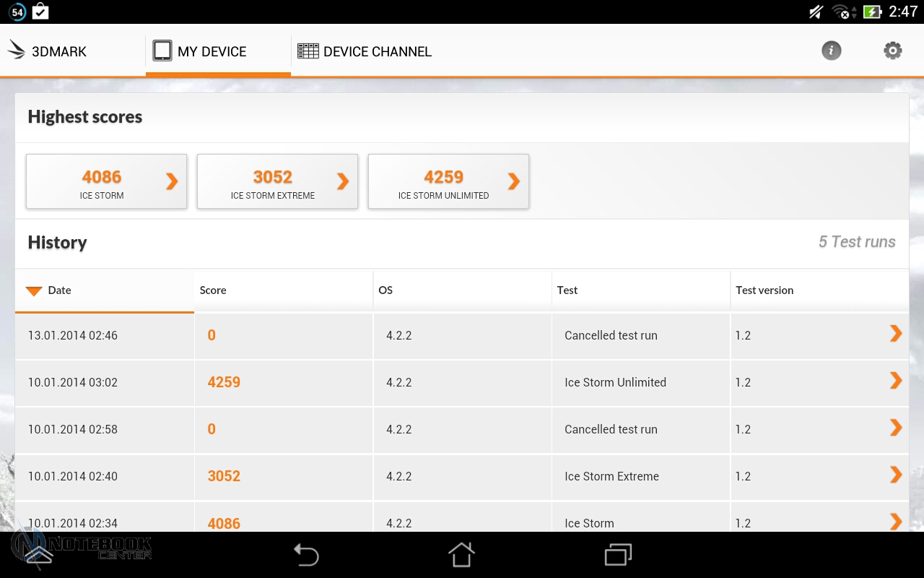This screenshot has height=578, width=924.
Task: Sort history by Test version header
Action: coord(764,290)
